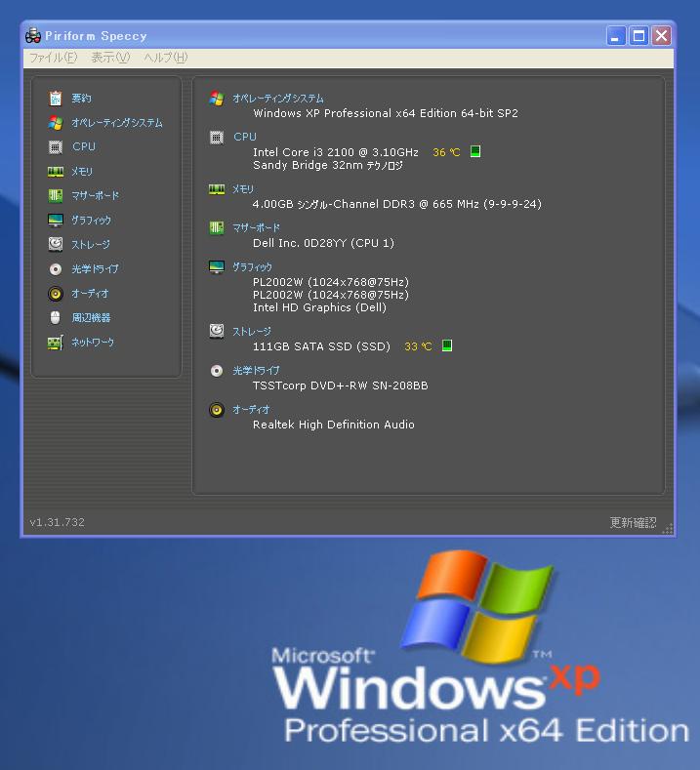Click the TSSTcorp DVD+-RW SN-208BB text

pyautogui.click(x=341, y=385)
